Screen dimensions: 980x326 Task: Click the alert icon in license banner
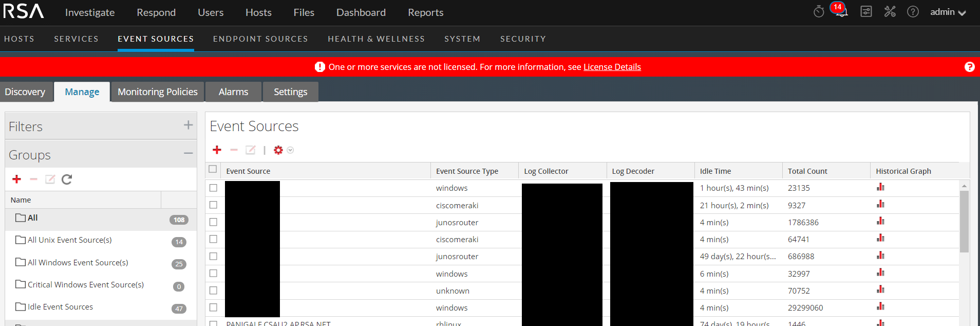coord(319,67)
